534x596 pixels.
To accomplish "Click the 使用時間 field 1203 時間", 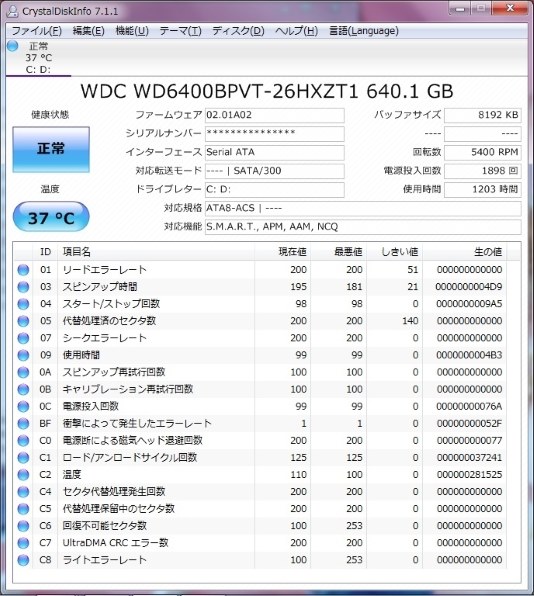I will (x=483, y=190).
